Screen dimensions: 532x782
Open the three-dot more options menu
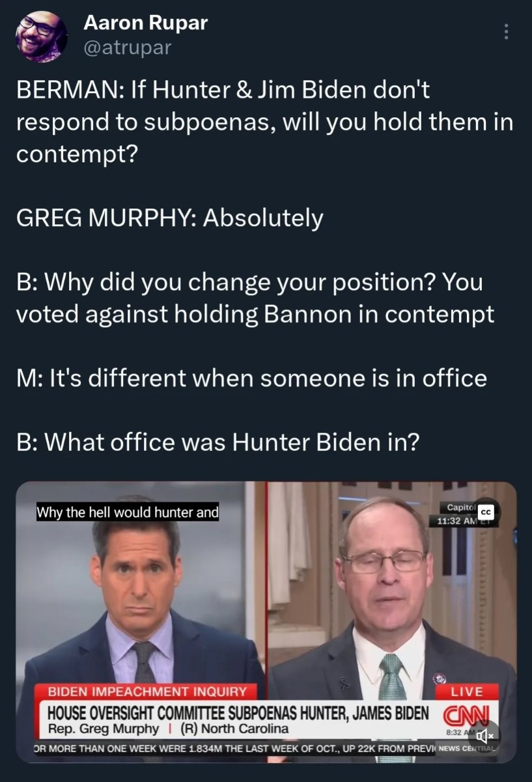point(507,32)
